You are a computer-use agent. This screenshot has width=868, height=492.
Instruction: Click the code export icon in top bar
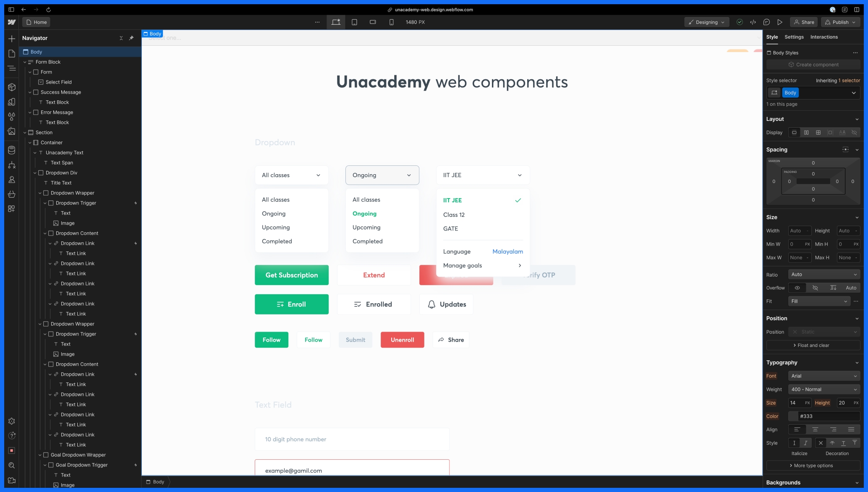pyautogui.click(x=753, y=22)
